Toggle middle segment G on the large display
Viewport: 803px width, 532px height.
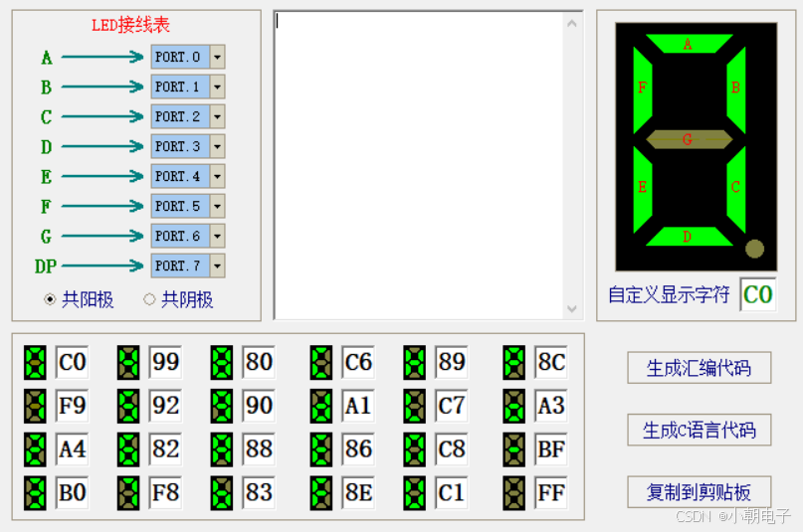pos(689,139)
